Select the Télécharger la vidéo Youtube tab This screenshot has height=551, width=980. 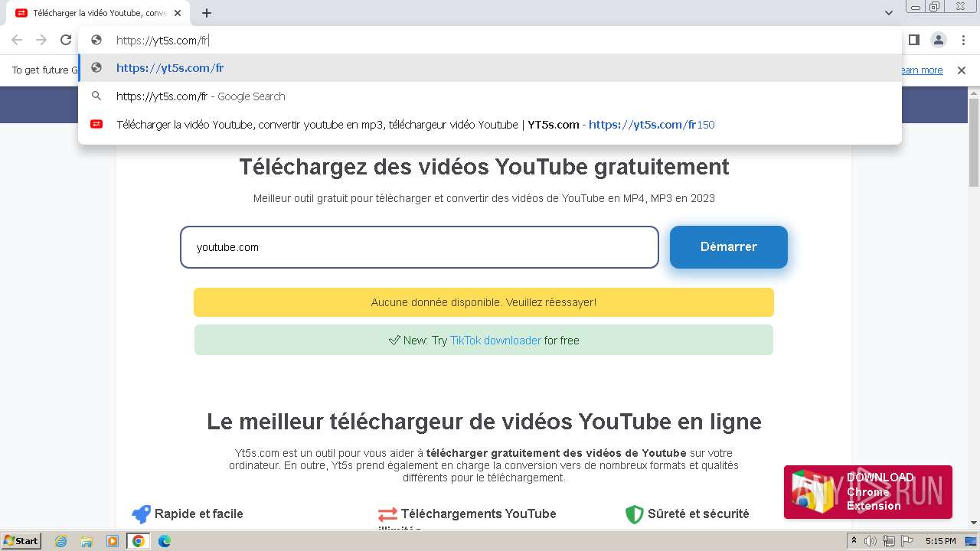[x=98, y=13]
